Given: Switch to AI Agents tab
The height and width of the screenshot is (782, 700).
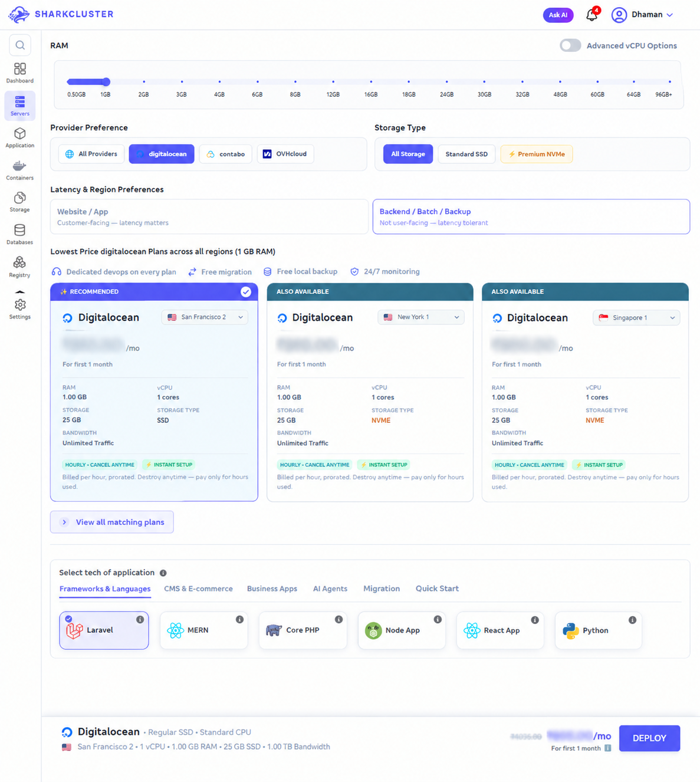Looking at the screenshot, I should [330, 589].
